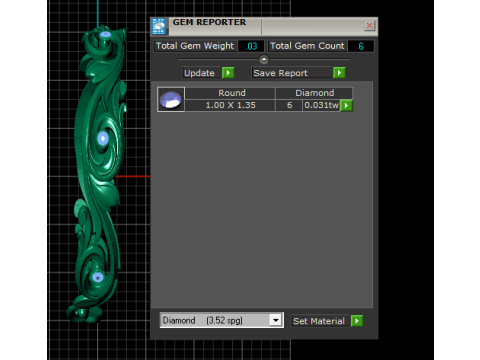480x360 pixels.
Task: Select the Diamond material cell
Action: 314,93
